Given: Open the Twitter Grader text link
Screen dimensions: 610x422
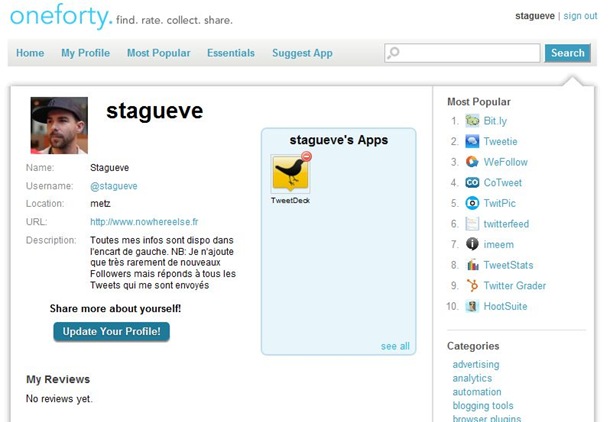Looking at the screenshot, I should [x=515, y=285].
